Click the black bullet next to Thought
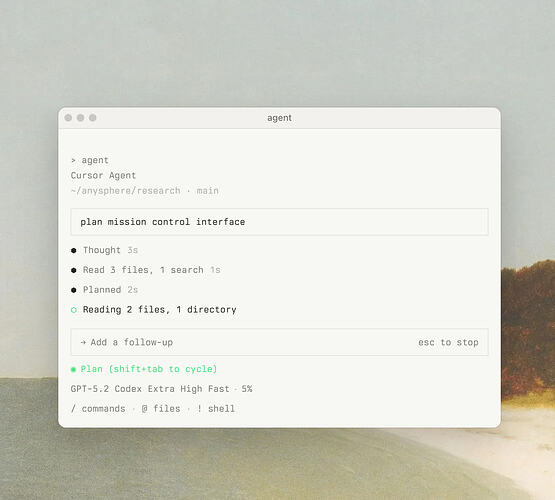The height and width of the screenshot is (500, 555). click(74, 251)
